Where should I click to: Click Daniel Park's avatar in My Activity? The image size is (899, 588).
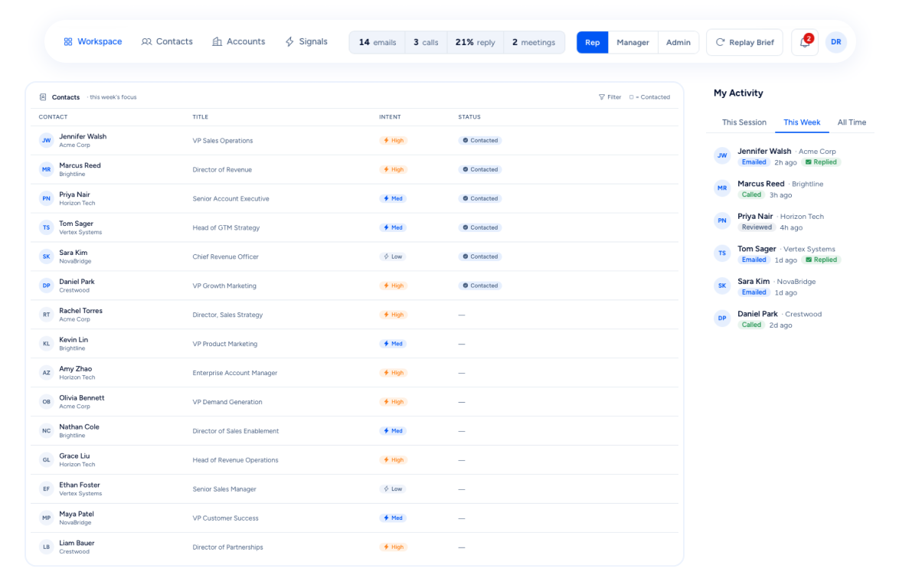722,318
